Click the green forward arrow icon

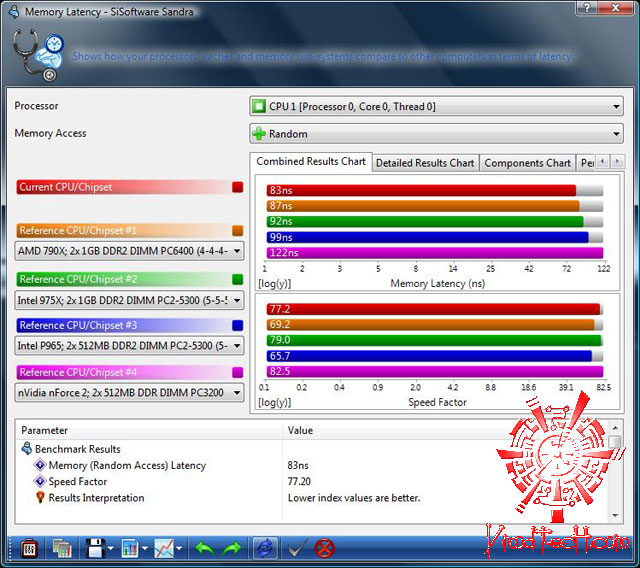[x=232, y=549]
